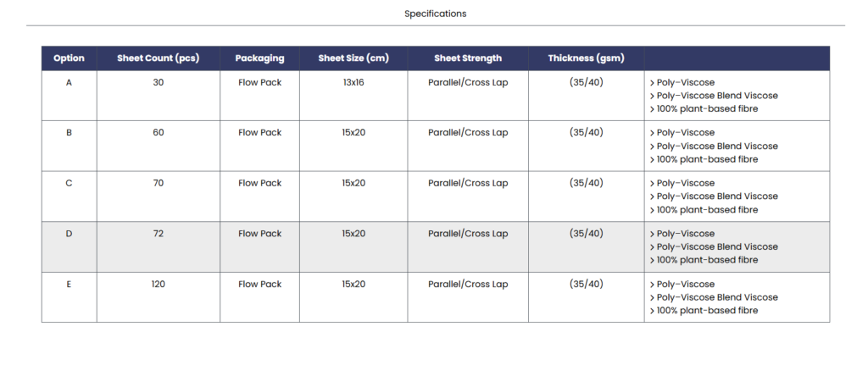Click option letter A in the table

[x=69, y=82]
